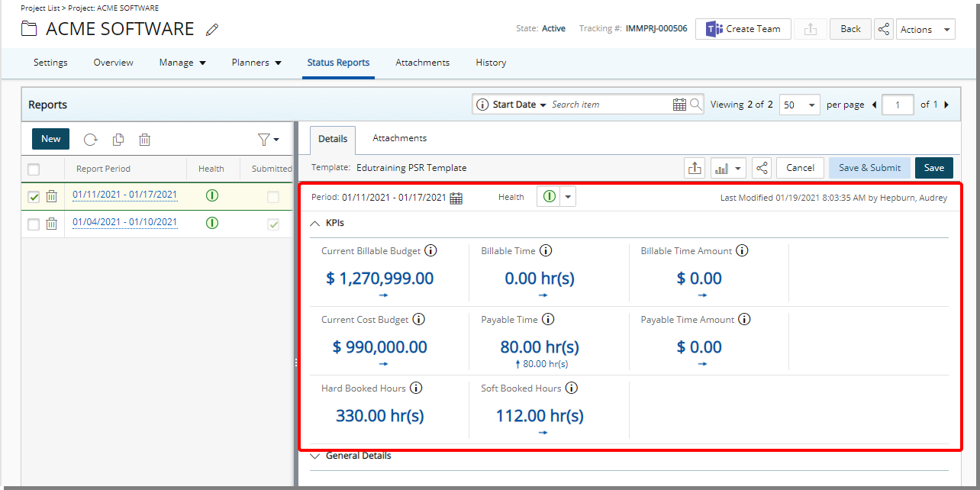
Task: Open the Manage menu dropdown
Action: (182, 63)
